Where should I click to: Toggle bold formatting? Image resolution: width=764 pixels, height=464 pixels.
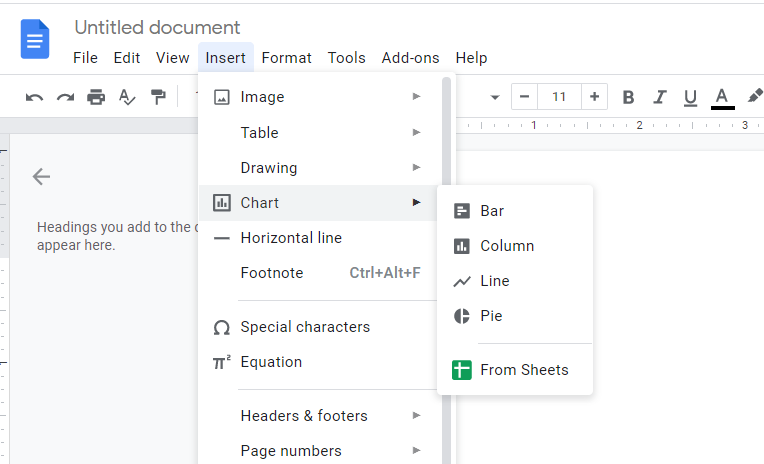629,97
